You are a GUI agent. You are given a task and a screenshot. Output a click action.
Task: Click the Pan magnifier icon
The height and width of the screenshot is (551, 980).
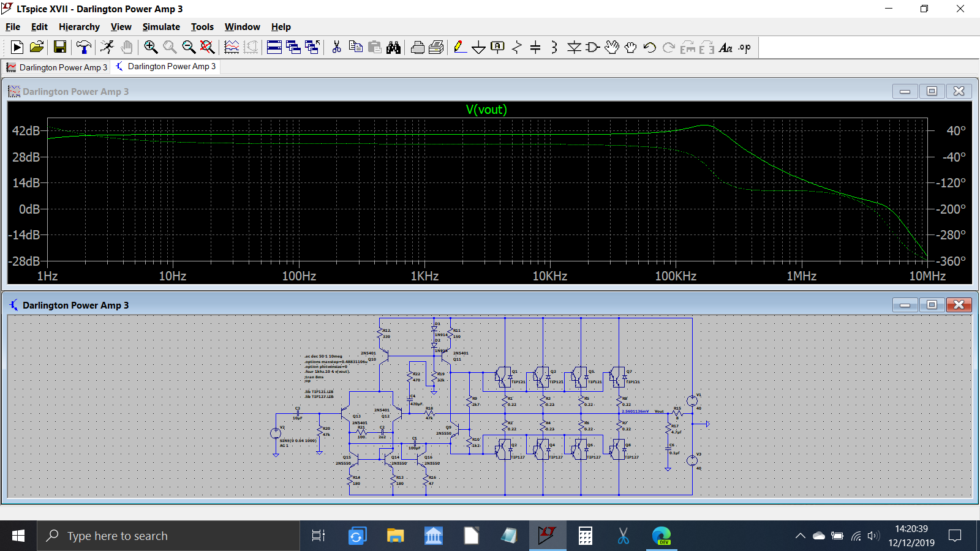tap(170, 47)
